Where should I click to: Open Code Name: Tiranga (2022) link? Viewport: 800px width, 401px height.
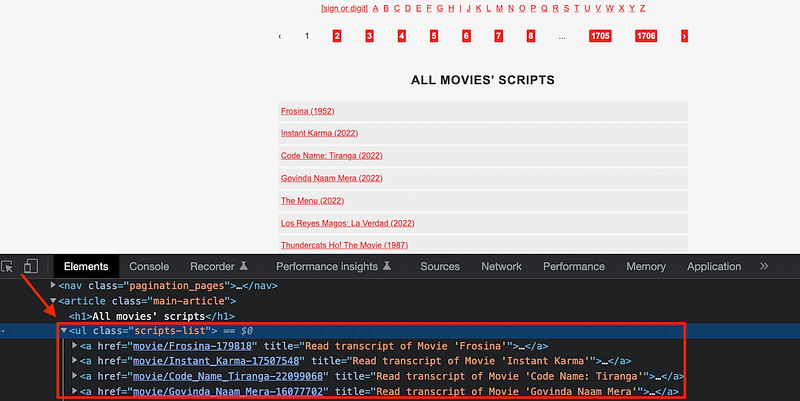click(332, 156)
